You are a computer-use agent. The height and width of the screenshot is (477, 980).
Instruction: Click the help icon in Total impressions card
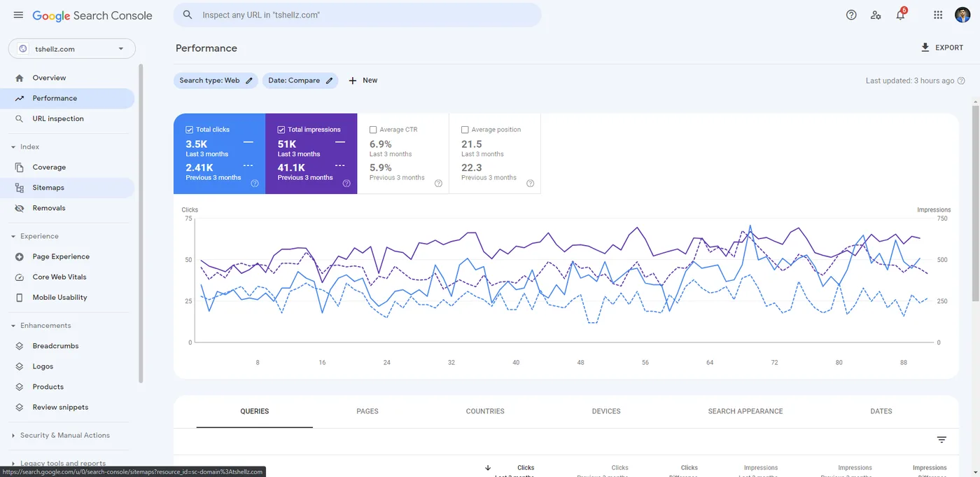(346, 184)
